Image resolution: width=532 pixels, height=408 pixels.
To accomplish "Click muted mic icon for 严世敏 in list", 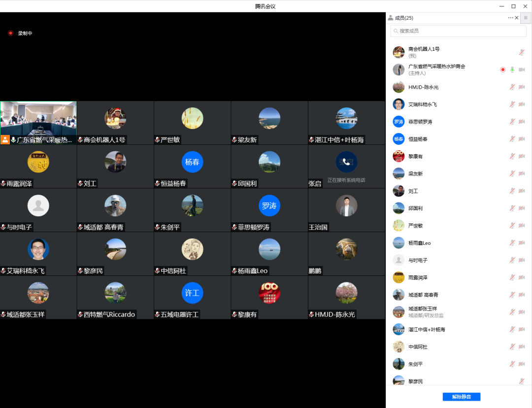I will pyautogui.click(x=512, y=225).
